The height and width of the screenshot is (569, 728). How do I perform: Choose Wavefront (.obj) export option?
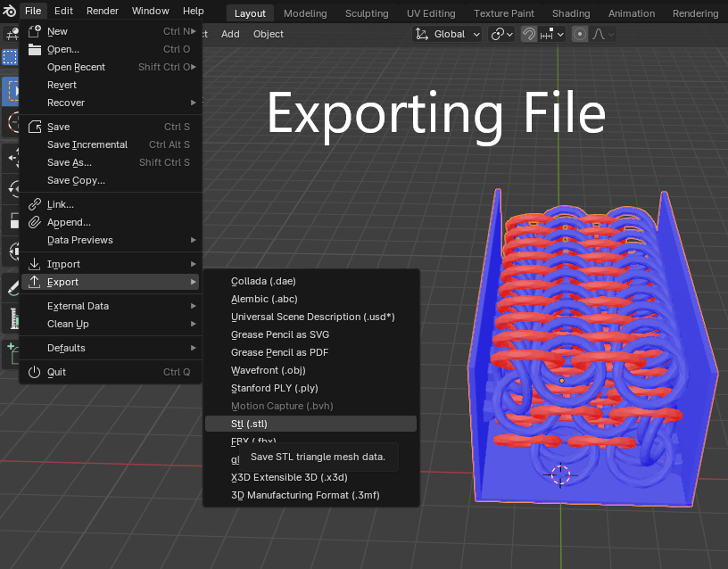(268, 370)
